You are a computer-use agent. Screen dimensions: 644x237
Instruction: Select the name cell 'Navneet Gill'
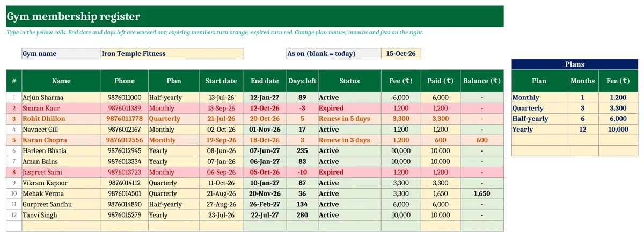[61, 130]
